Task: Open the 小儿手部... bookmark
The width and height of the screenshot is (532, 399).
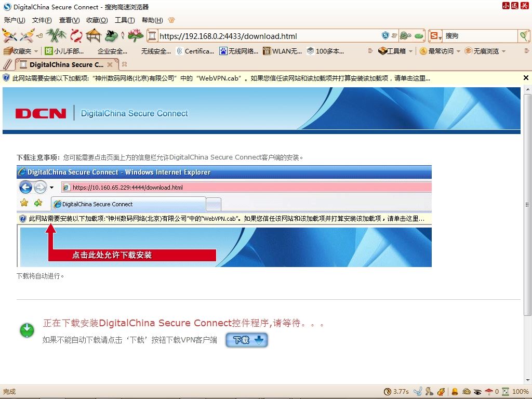Action: 64,51
